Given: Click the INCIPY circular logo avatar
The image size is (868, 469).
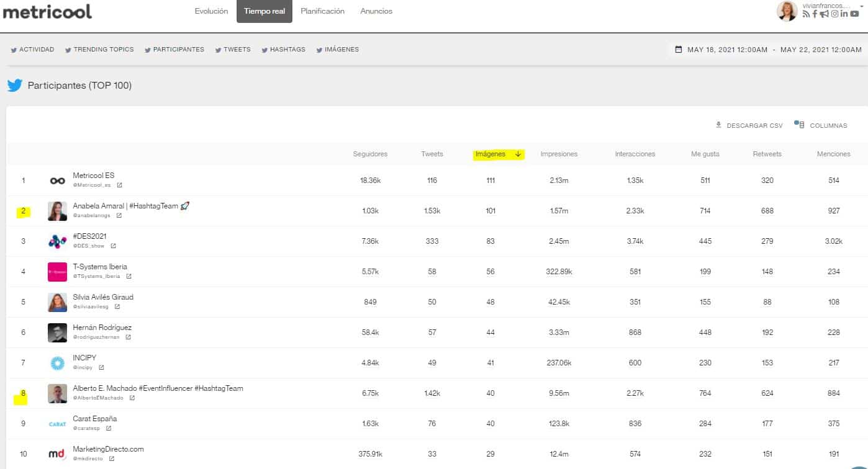Looking at the screenshot, I should [57, 363].
